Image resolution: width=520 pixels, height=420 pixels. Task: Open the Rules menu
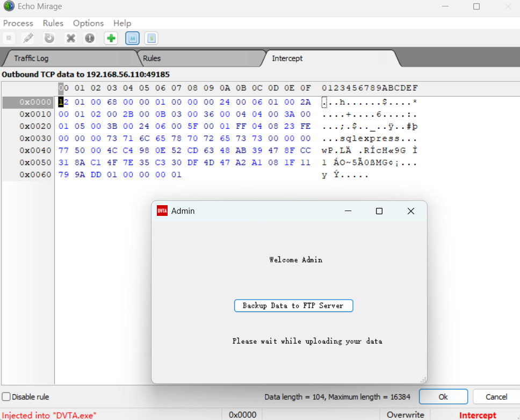[x=53, y=23]
